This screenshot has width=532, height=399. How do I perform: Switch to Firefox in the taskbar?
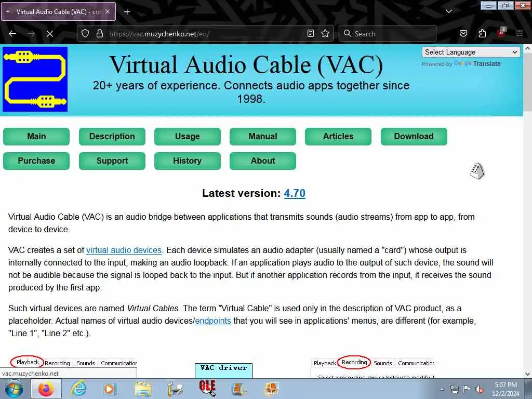point(46,389)
